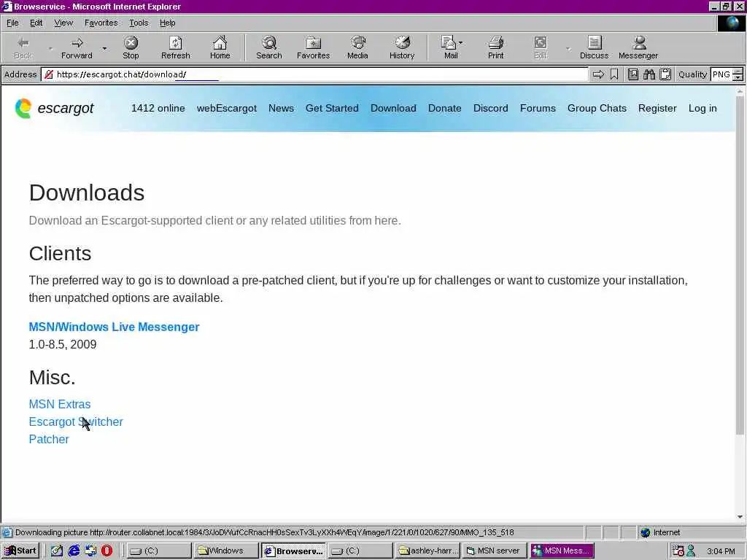The image size is (747, 560).
Task: Click the Back toolbar button
Action: coord(23,47)
